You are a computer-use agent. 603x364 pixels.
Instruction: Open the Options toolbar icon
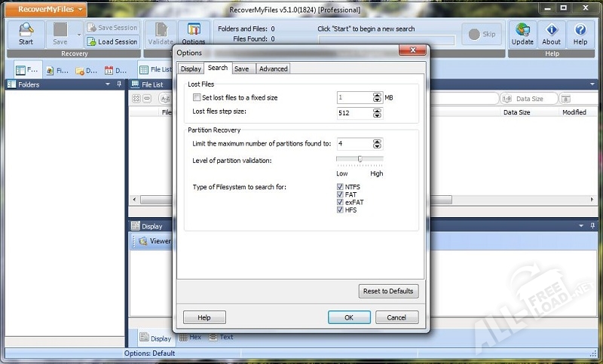[193, 30]
